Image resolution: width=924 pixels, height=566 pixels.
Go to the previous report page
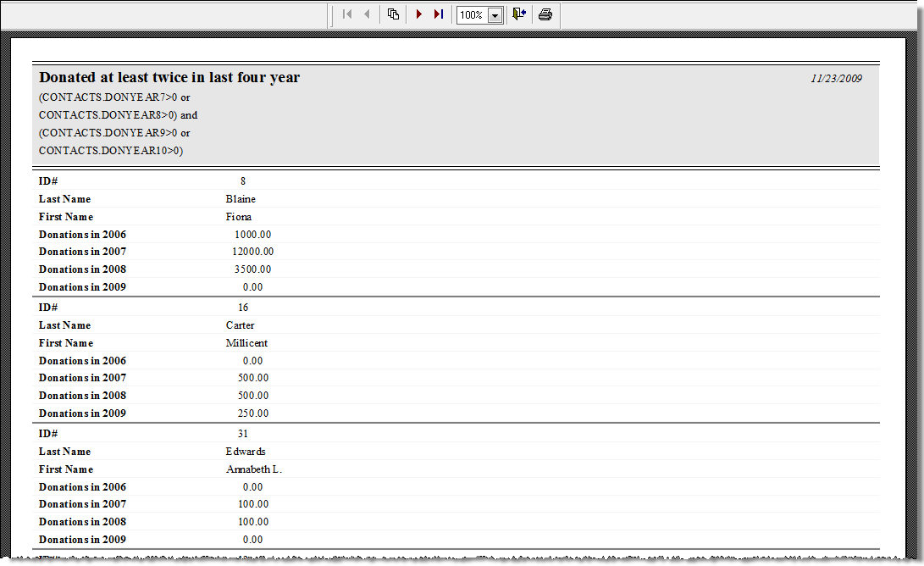coord(365,14)
